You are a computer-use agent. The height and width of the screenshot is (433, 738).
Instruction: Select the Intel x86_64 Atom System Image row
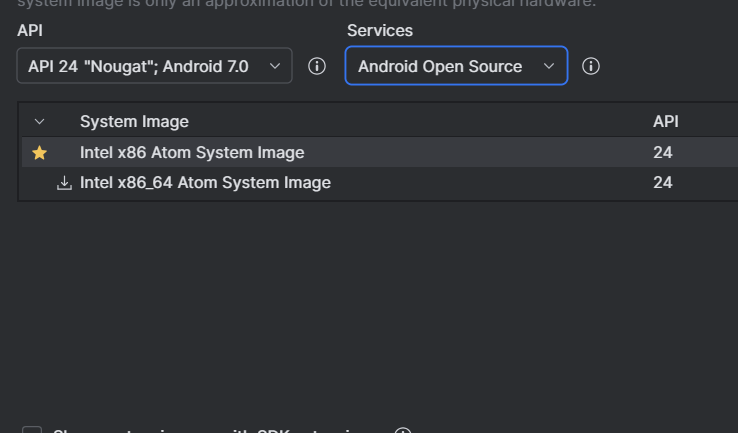click(x=205, y=183)
